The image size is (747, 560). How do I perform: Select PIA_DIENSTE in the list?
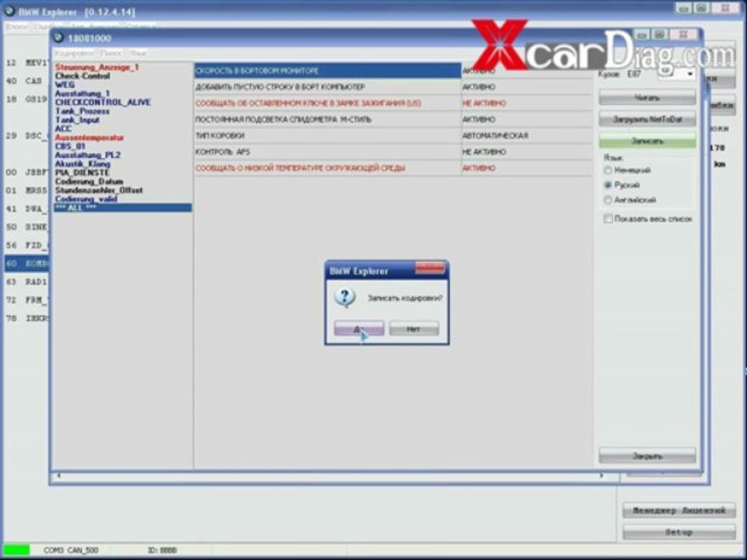pyautogui.click(x=82, y=173)
